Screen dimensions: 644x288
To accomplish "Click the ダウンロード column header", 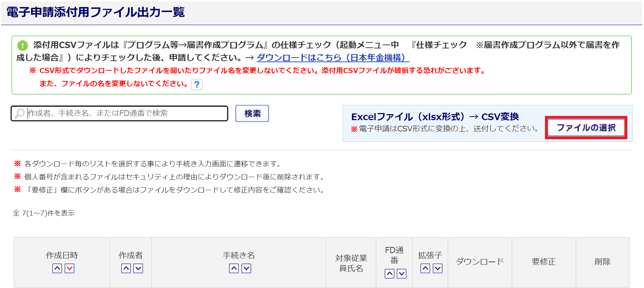I will 480,261.
